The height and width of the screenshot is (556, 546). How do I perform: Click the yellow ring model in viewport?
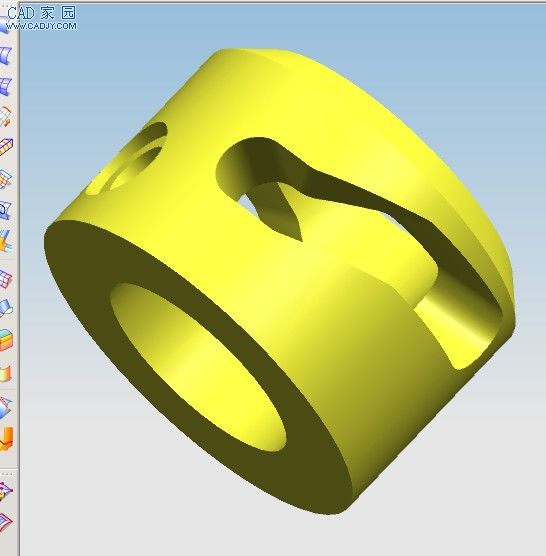tap(279, 281)
